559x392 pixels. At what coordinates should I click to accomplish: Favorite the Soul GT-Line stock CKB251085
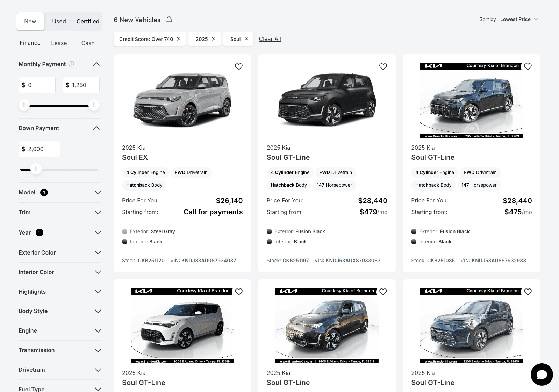coord(528,66)
